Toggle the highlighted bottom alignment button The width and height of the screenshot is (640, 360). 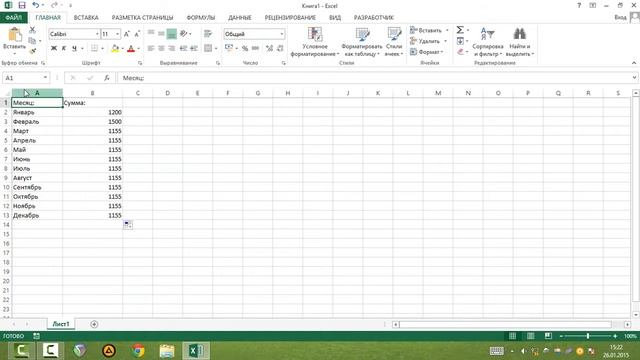click(x=171, y=34)
